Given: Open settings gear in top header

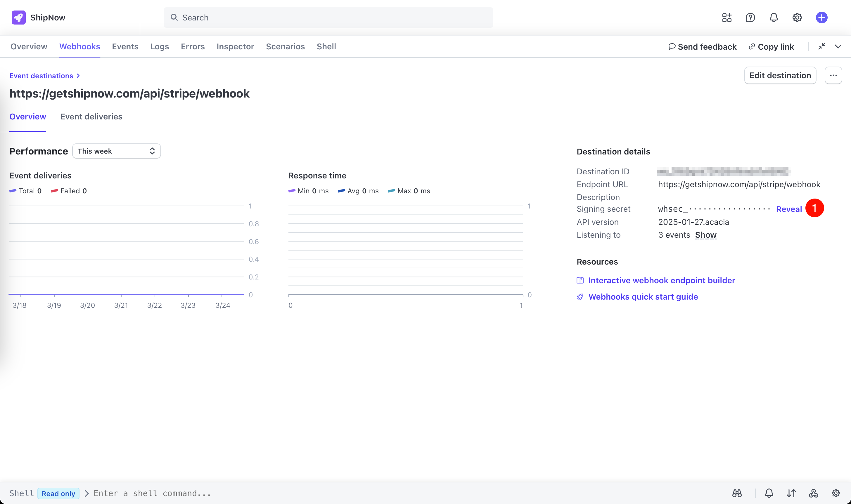Looking at the screenshot, I should pos(797,17).
